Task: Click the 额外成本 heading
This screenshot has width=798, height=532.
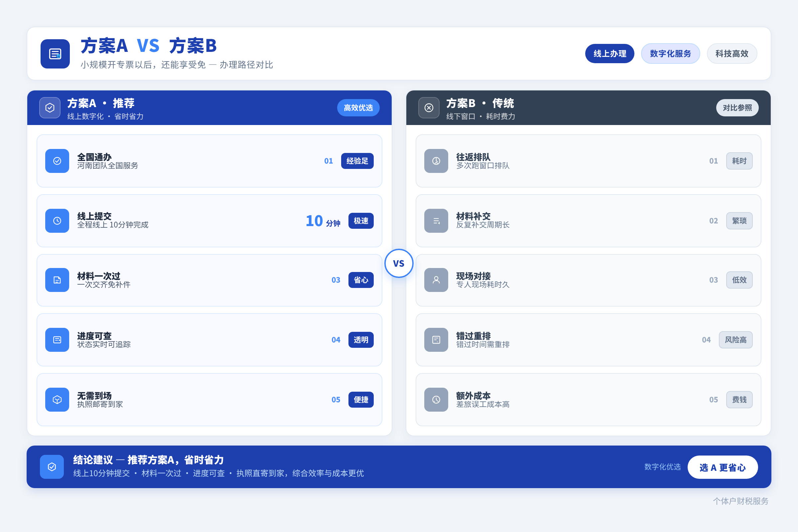Action: coord(473,396)
